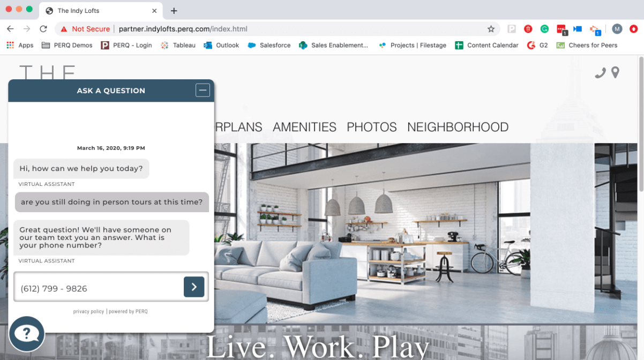Focus the address bar URL
Image resolution: width=644 pixels, height=360 pixels.
(x=183, y=29)
